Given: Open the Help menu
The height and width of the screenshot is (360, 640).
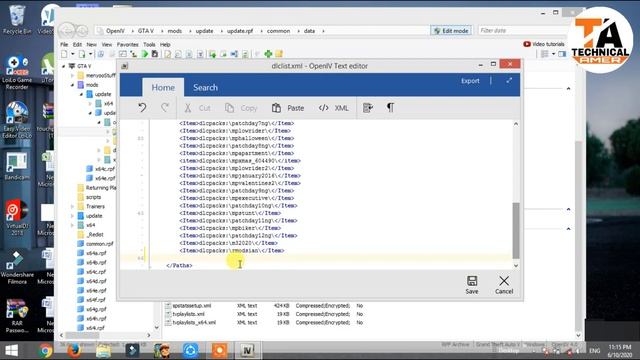Looking at the screenshot, I should tap(165, 44).
